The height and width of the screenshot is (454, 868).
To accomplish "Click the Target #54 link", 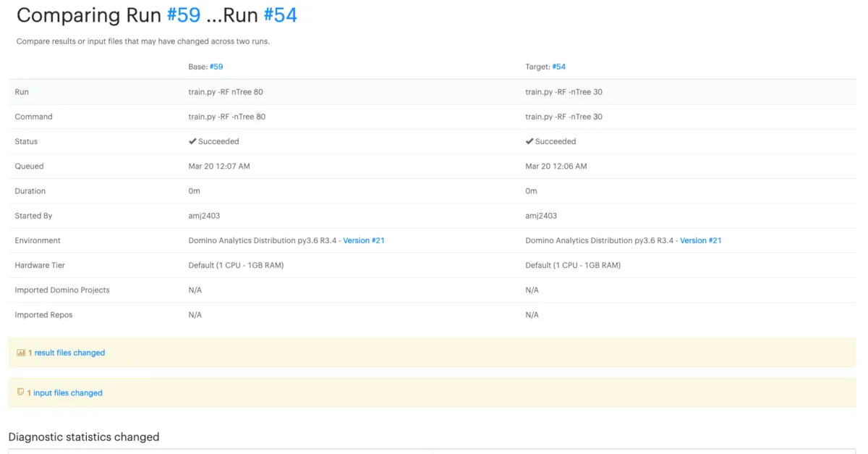I will 559,67.
